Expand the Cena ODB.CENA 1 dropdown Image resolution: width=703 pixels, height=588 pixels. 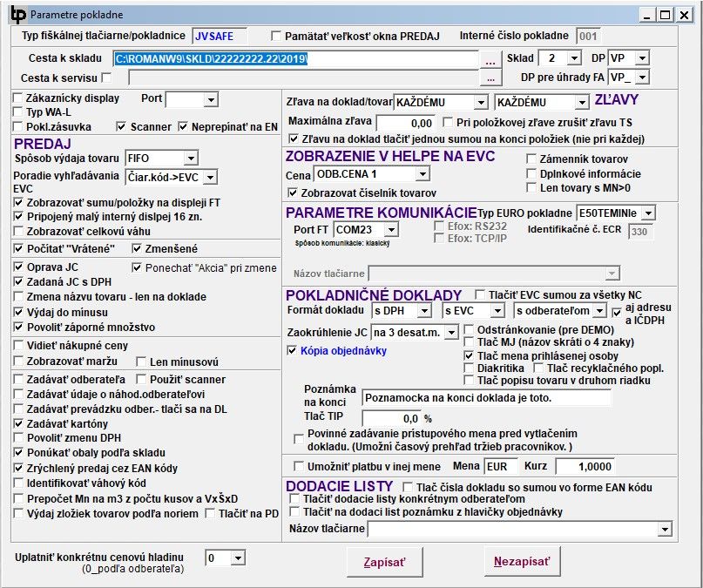422,174
